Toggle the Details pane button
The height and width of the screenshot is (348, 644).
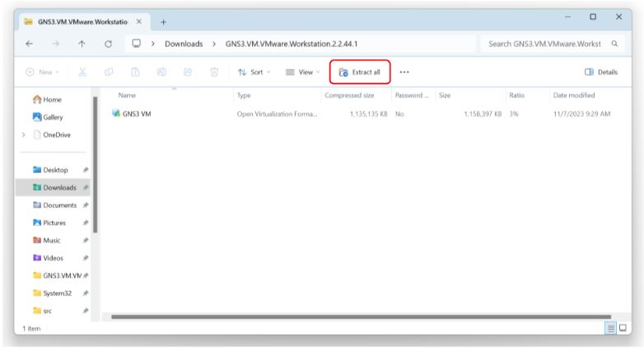601,72
